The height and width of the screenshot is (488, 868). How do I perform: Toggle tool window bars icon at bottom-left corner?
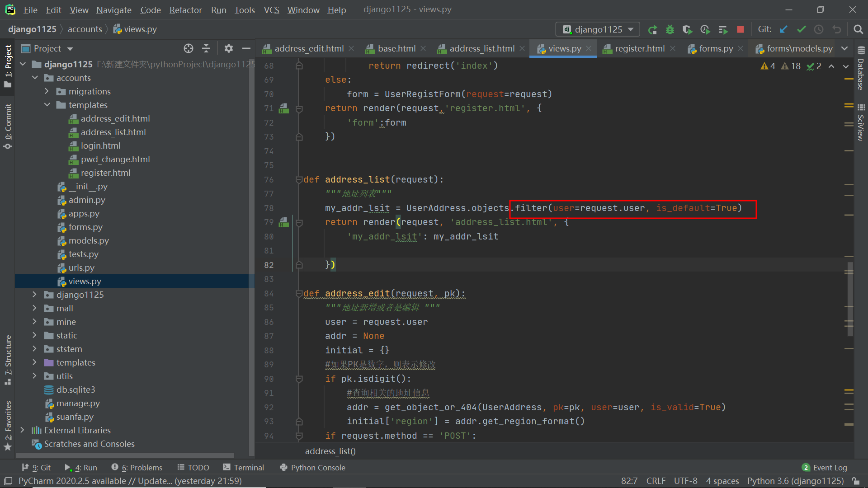(8, 481)
